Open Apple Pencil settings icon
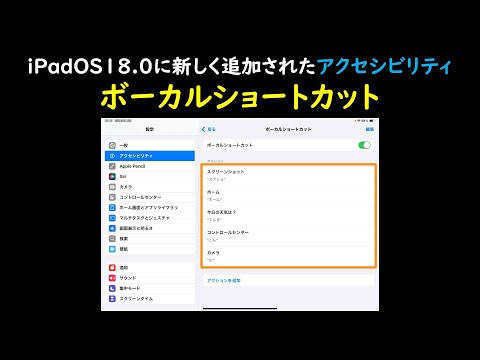 pos(112,166)
